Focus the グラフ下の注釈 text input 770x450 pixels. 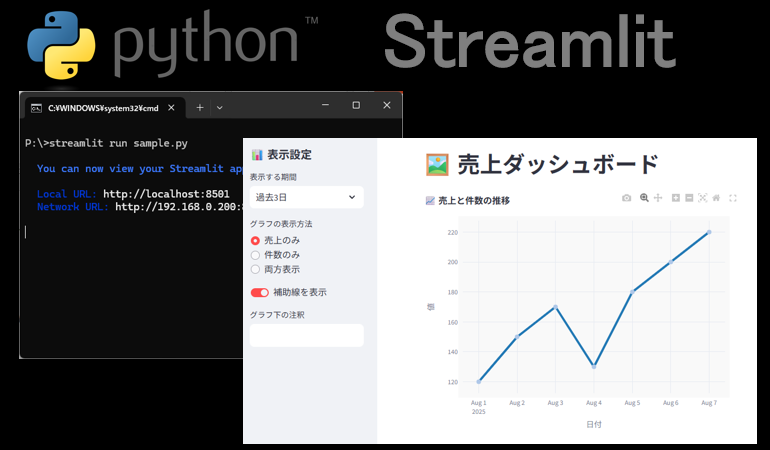[x=306, y=335]
